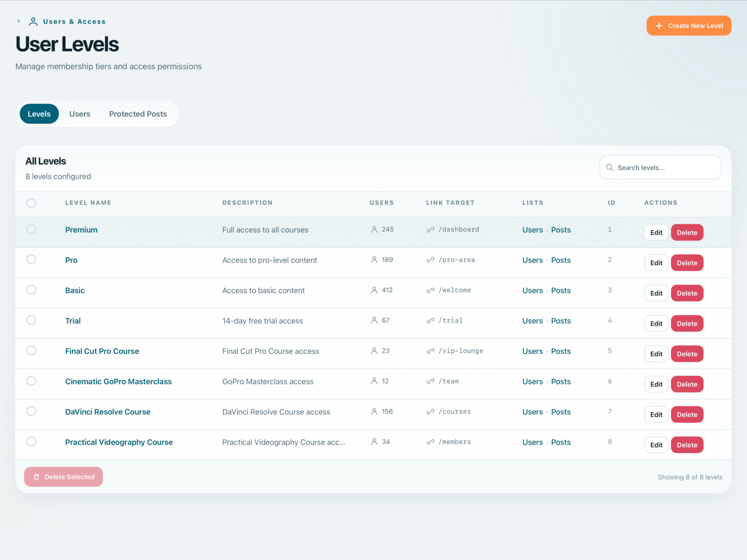Open the Pro level name link
The height and width of the screenshot is (560, 747).
(71, 260)
